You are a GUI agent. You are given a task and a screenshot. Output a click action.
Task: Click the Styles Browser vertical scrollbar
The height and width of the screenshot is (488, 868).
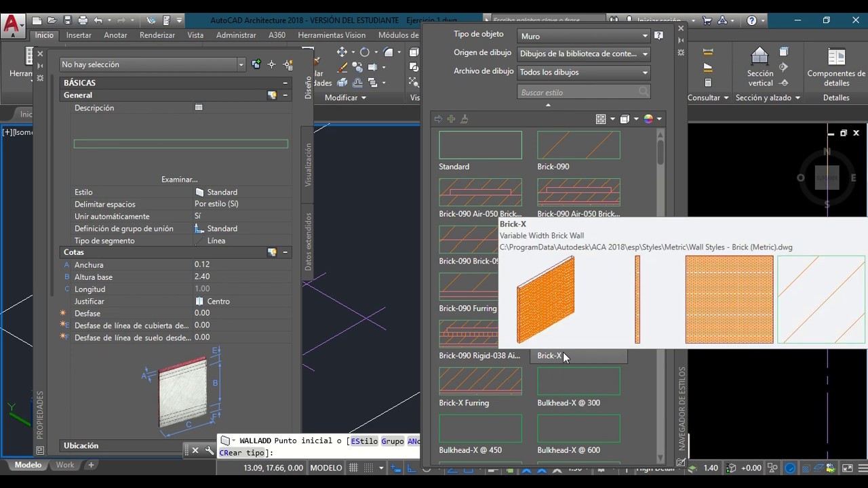tap(660, 296)
